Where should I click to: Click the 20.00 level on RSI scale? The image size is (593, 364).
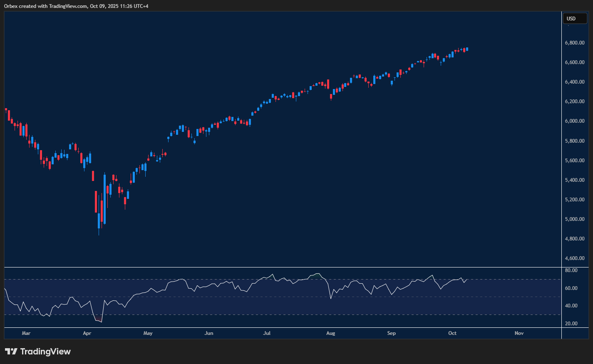(571, 324)
